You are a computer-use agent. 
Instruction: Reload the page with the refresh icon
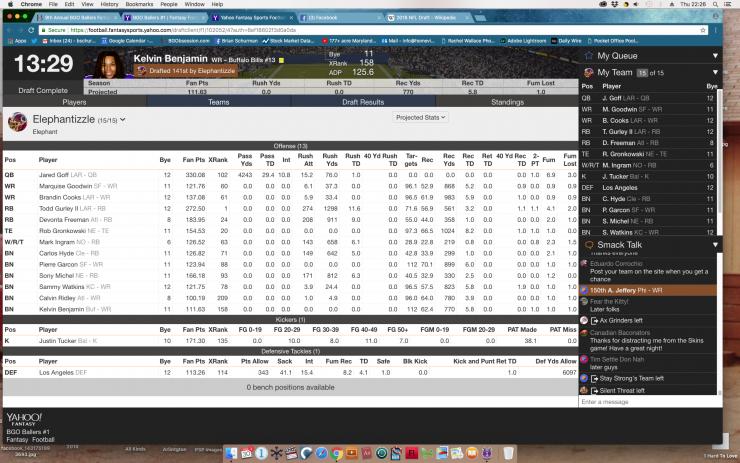31,30
